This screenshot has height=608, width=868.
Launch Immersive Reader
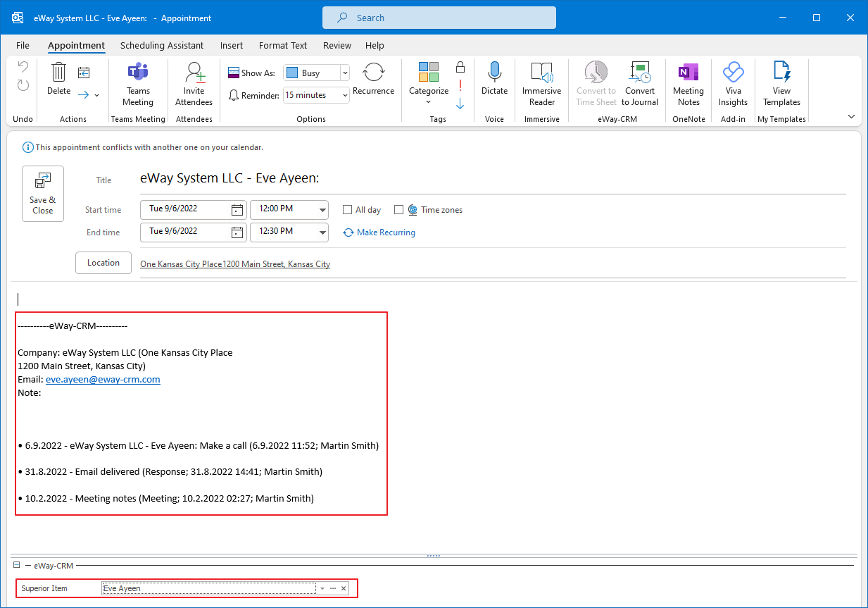click(x=542, y=84)
